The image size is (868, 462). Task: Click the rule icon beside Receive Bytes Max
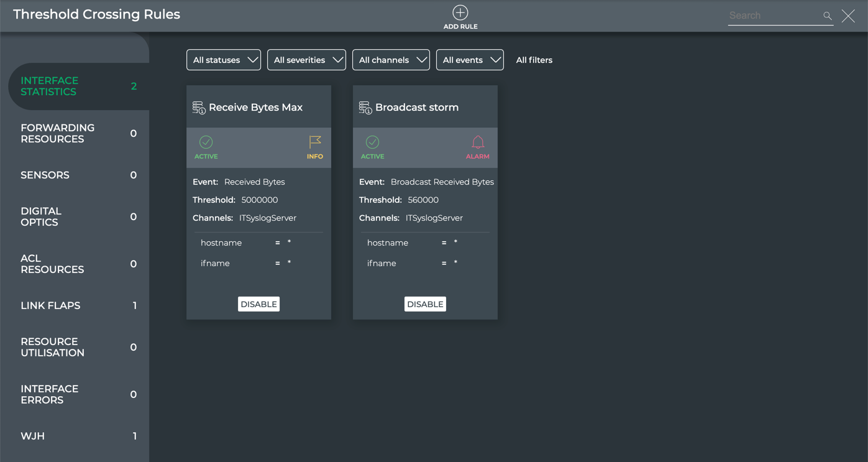pyautogui.click(x=199, y=108)
